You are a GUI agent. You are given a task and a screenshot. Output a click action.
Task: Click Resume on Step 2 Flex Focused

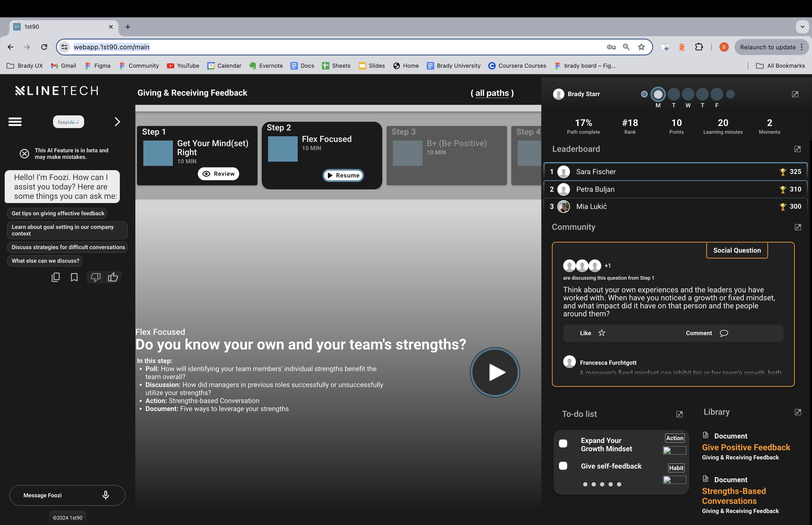point(343,175)
